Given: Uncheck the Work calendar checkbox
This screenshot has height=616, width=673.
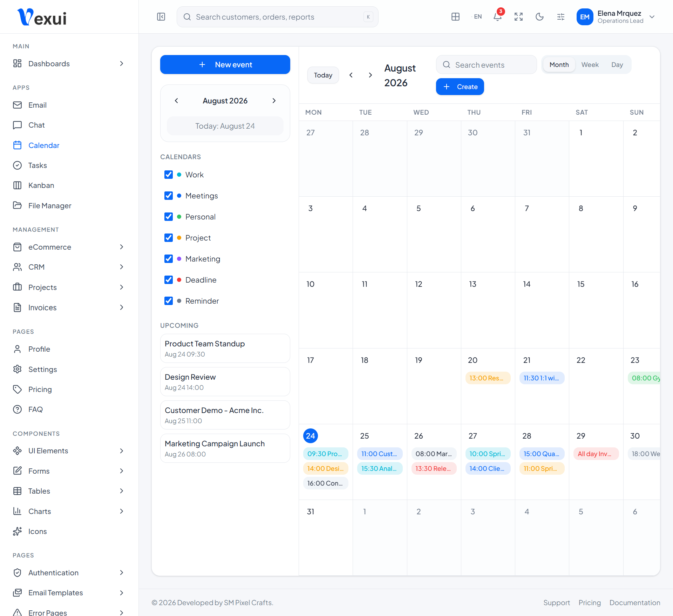Looking at the screenshot, I should [x=169, y=175].
